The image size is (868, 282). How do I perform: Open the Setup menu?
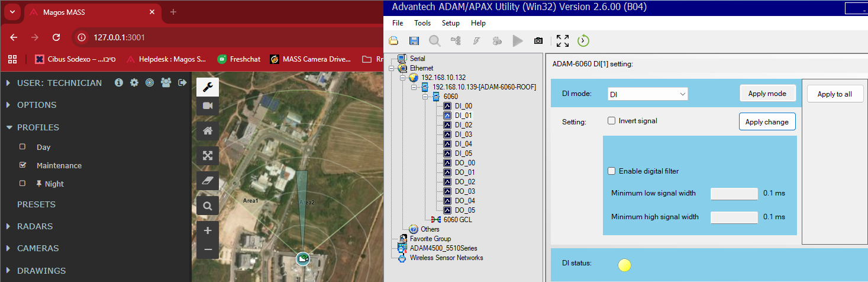pyautogui.click(x=450, y=23)
